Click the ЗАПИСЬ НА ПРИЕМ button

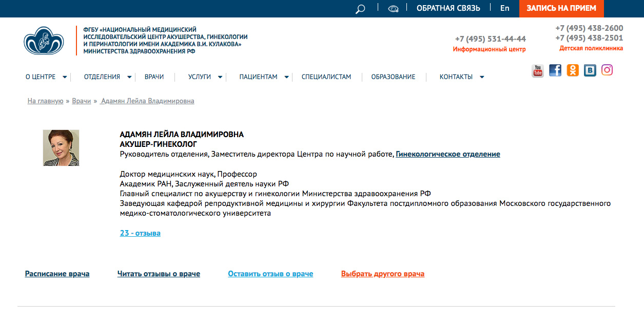click(x=561, y=9)
